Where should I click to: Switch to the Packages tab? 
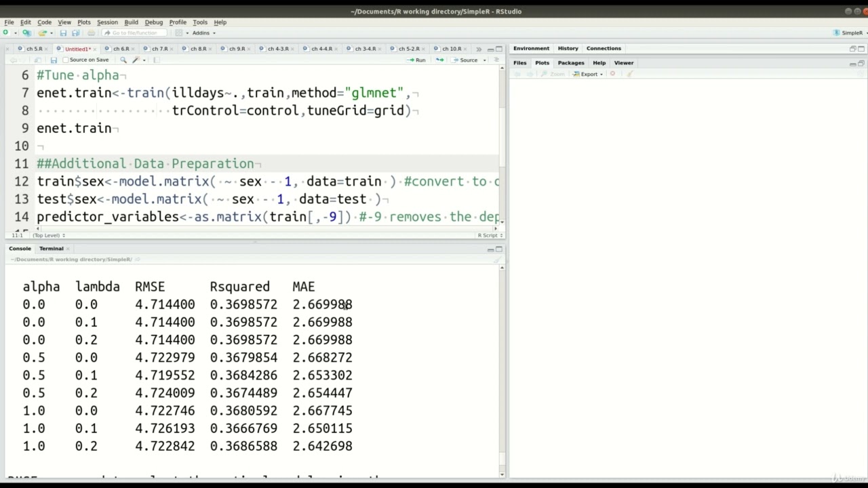(x=571, y=63)
